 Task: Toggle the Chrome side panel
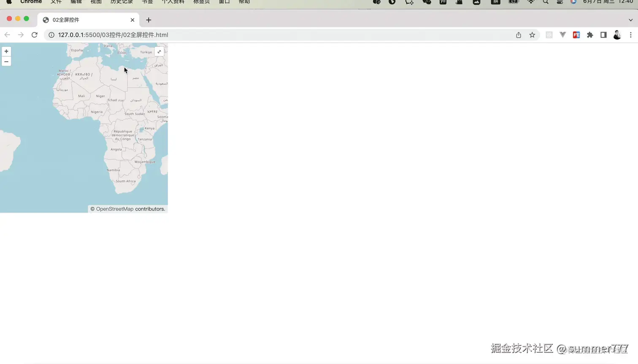[x=603, y=35]
